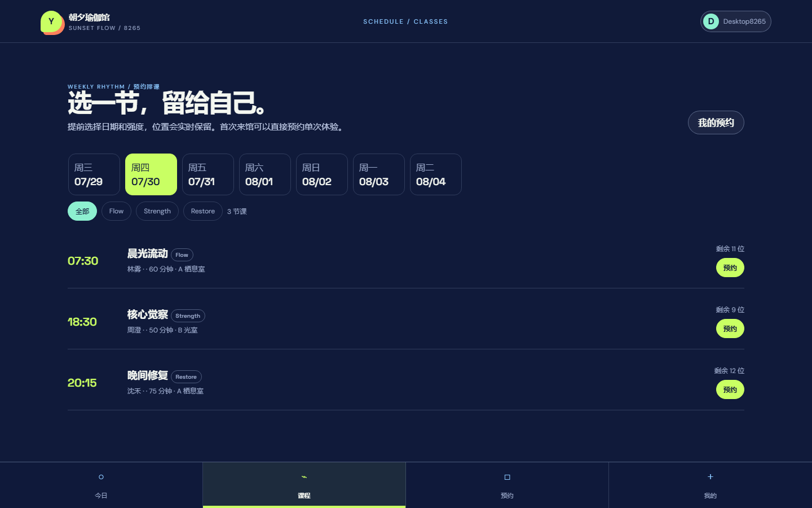Toggle the Restore filter chip
Viewport: 812px width, 508px height.
click(x=203, y=211)
